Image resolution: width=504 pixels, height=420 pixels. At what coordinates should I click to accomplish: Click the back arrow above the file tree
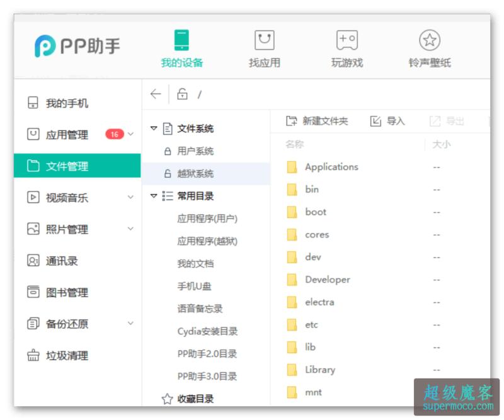155,93
